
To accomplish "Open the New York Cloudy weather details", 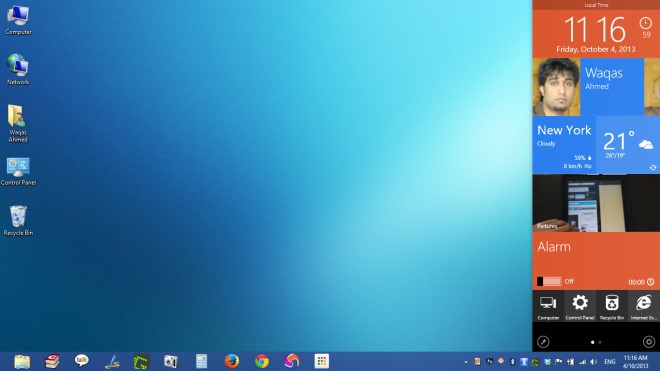I will [x=564, y=144].
